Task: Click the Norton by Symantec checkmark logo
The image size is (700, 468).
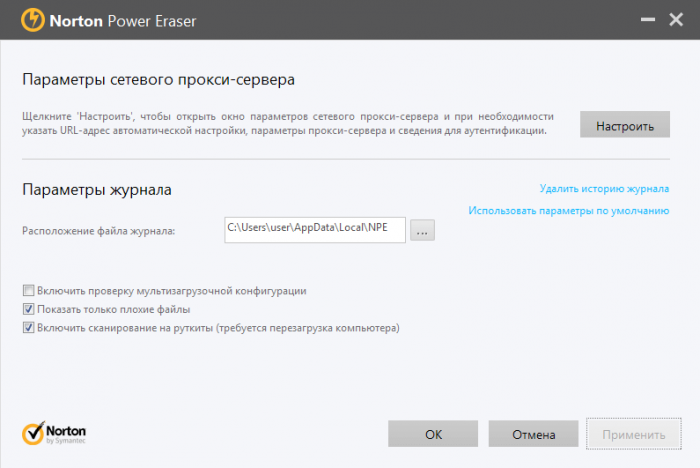Action: coord(54,433)
